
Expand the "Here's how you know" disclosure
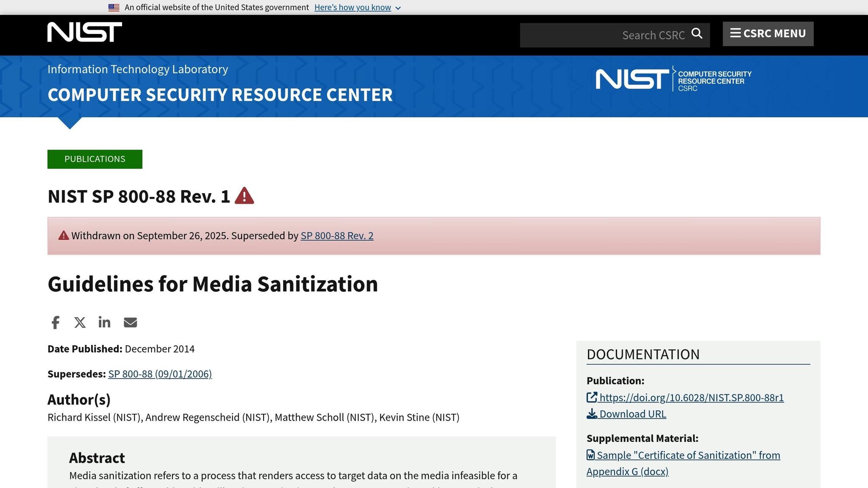click(x=353, y=7)
